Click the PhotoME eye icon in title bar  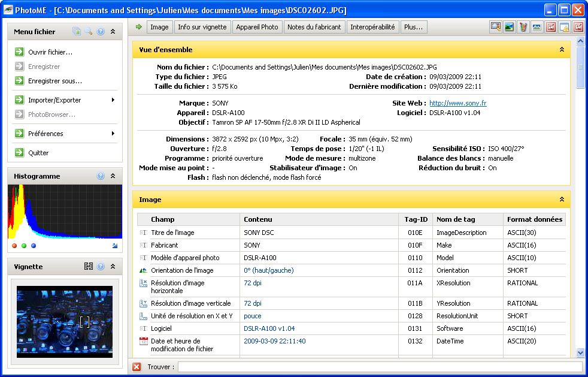coord(8,10)
